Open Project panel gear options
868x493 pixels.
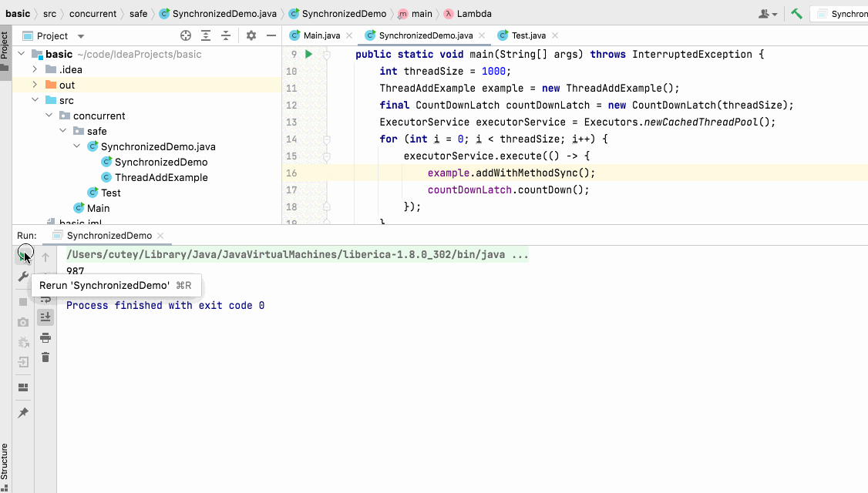251,35
